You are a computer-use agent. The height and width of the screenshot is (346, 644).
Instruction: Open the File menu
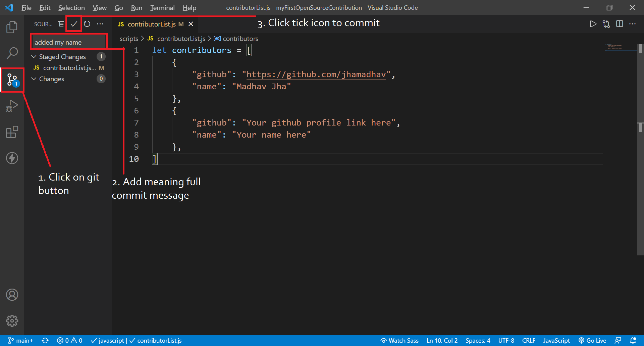click(x=26, y=7)
